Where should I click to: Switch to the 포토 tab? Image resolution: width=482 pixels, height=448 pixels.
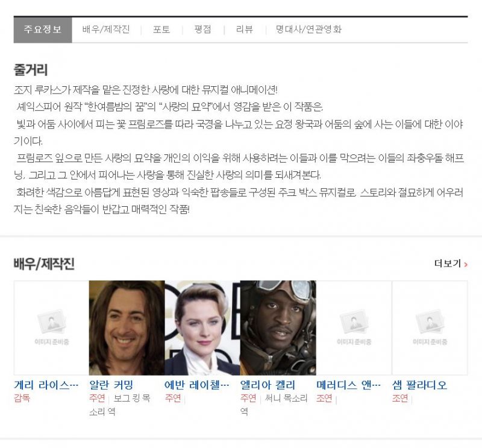161,30
